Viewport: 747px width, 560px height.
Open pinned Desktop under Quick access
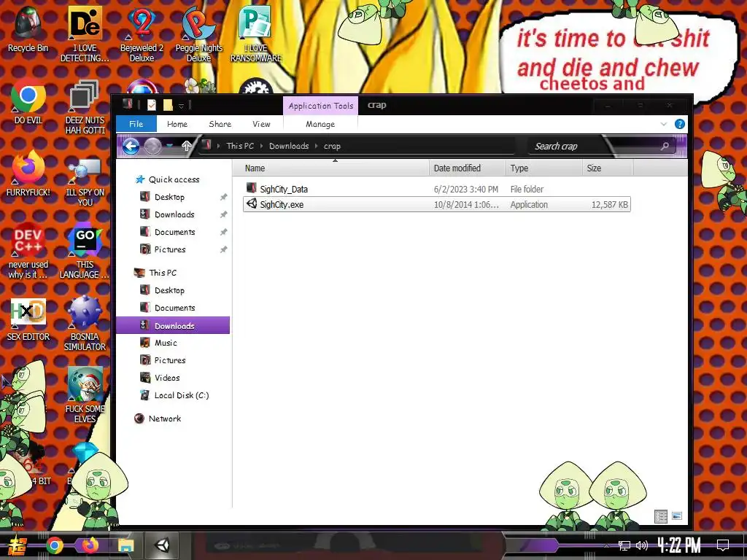tap(169, 197)
